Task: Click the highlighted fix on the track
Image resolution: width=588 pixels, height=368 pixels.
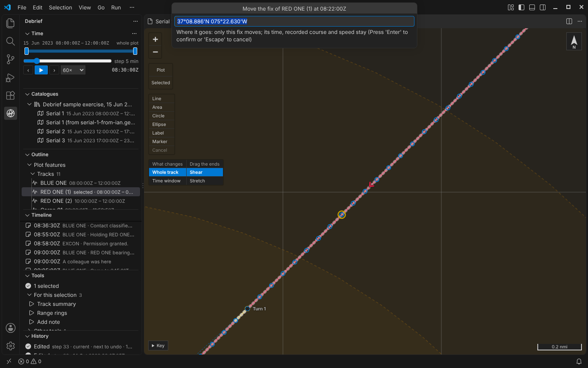Action: click(x=342, y=215)
